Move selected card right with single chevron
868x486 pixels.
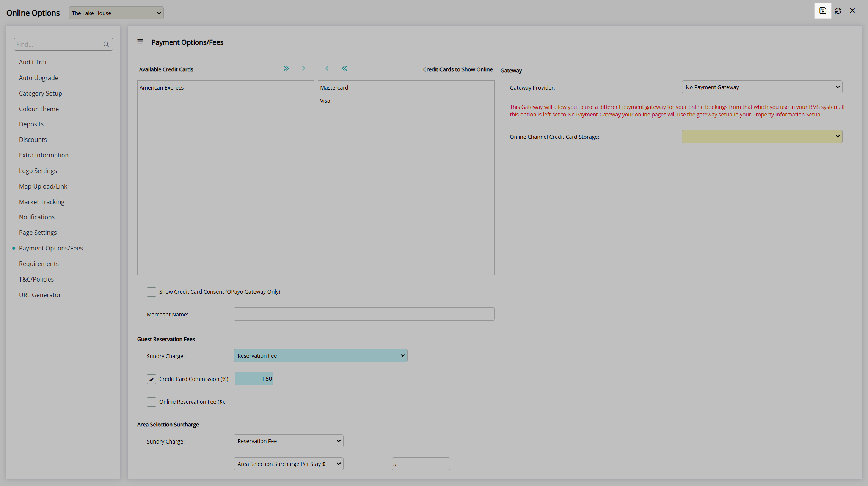coord(303,68)
